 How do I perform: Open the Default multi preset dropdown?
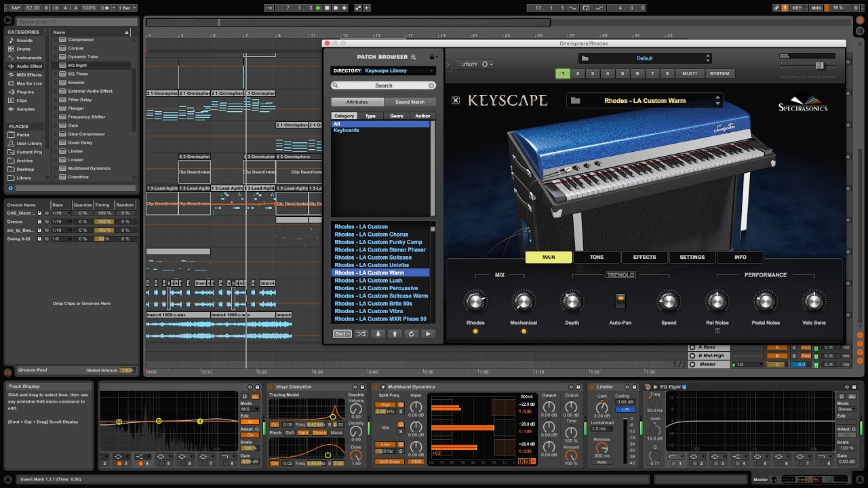[644, 58]
